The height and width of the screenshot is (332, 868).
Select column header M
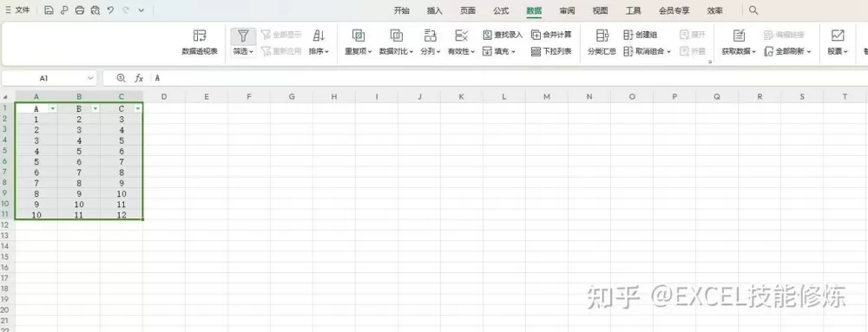tap(547, 97)
